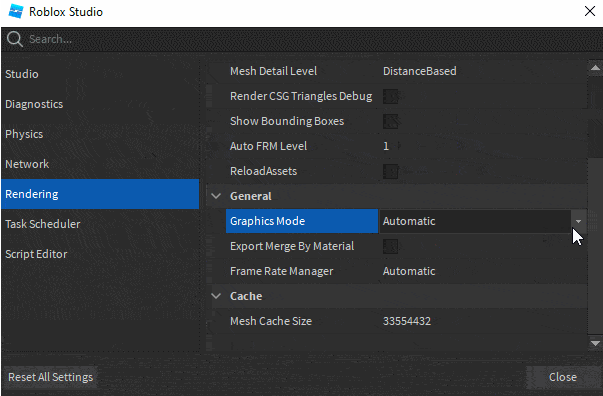The width and height of the screenshot is (603, 396).
Task: Enable Render CSG Triangles Debug checkbox
Action: [390, 96]
